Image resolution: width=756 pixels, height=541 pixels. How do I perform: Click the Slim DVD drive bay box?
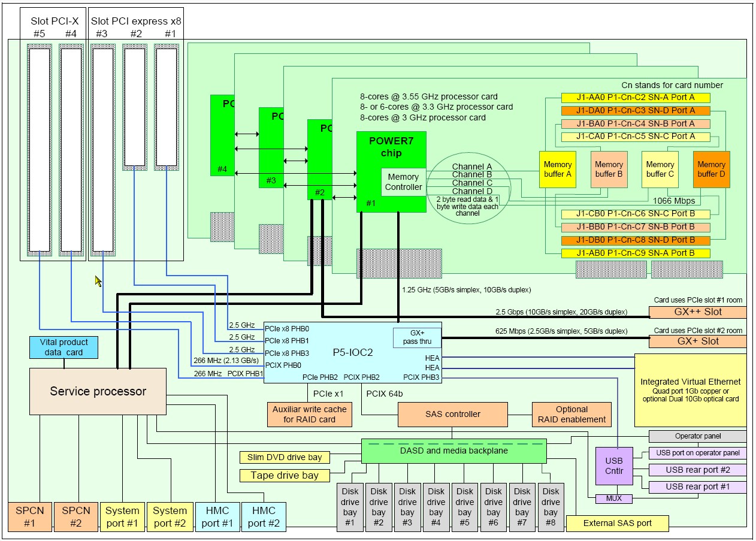tap(285, 457)
